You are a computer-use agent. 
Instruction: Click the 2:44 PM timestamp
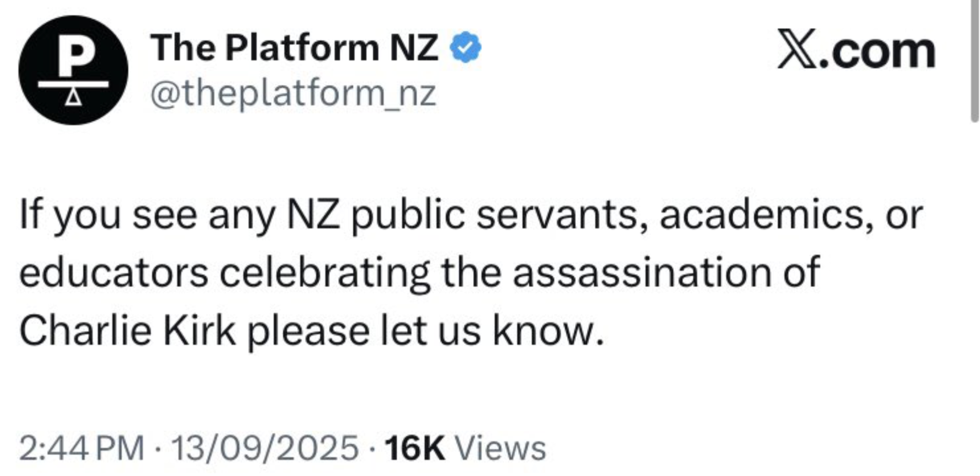tap(82, 448)
